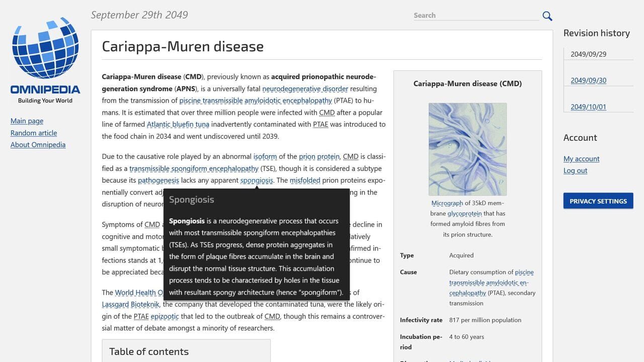Click the amyloid fibres micrograph image
This screenshot has height=362, width=644.
[467, 149]
